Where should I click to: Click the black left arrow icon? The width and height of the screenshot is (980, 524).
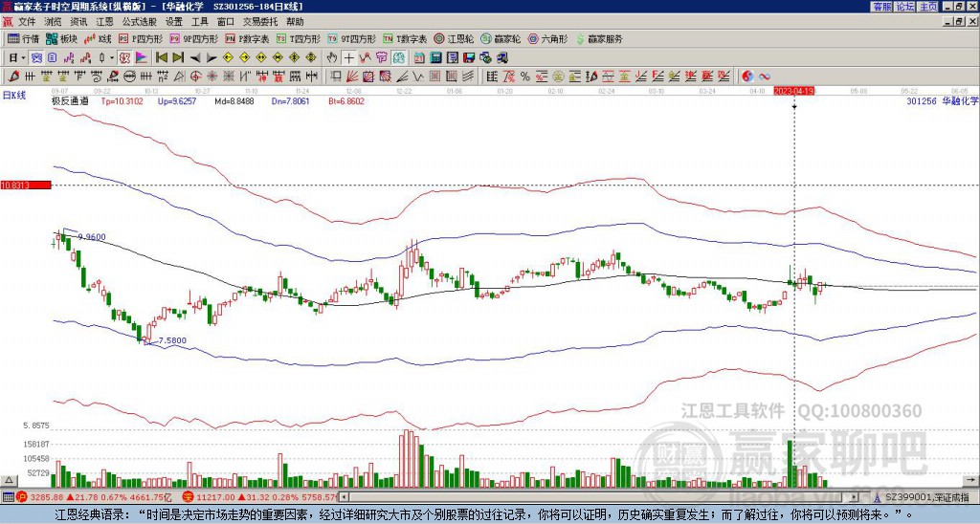pos(195,57)
